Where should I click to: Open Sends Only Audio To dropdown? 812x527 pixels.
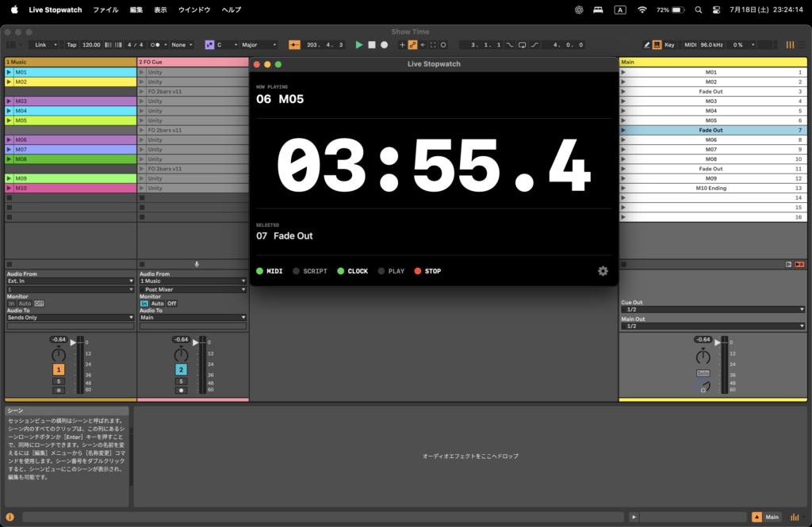71,317
